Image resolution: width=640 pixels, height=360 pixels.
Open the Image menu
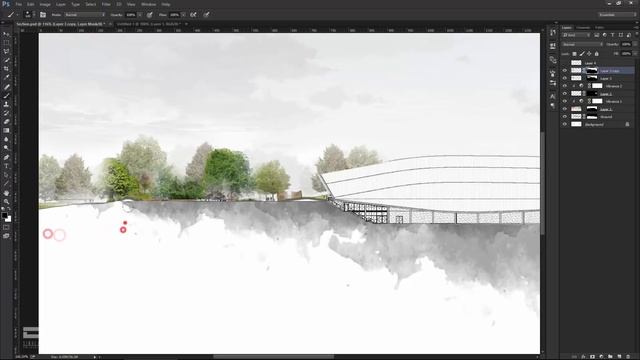pyautogui.click(x=45, y=4)
